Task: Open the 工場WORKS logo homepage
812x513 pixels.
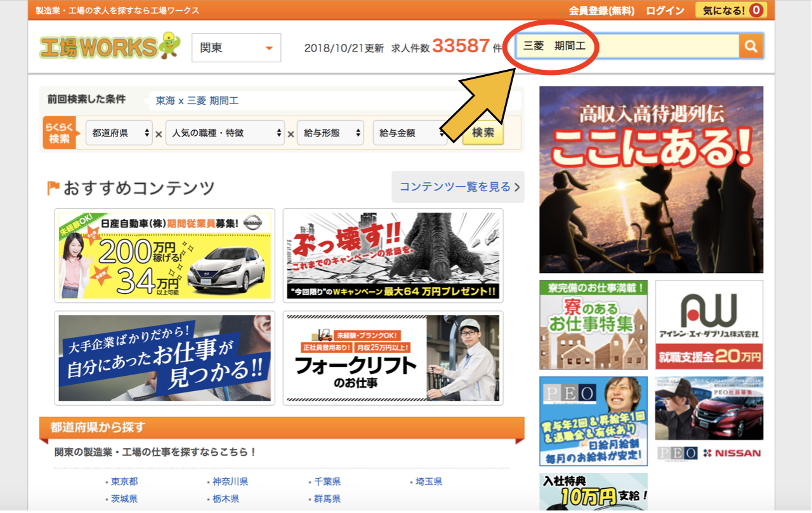Action: (110, 46)
